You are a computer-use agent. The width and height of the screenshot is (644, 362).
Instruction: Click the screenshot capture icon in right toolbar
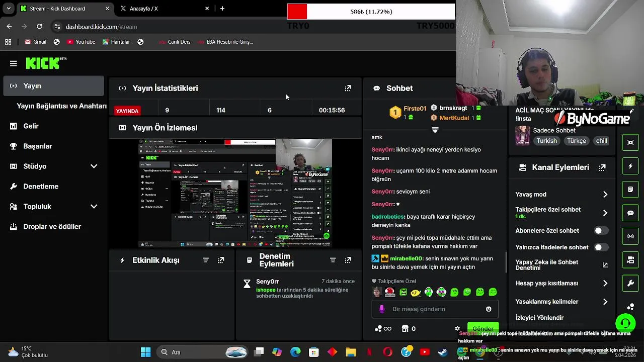click(x=630, y=142)
